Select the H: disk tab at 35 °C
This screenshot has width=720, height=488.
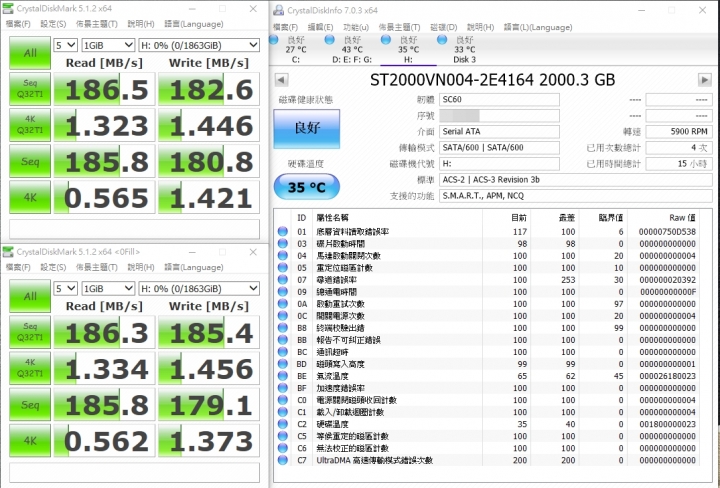coord(408,50)
